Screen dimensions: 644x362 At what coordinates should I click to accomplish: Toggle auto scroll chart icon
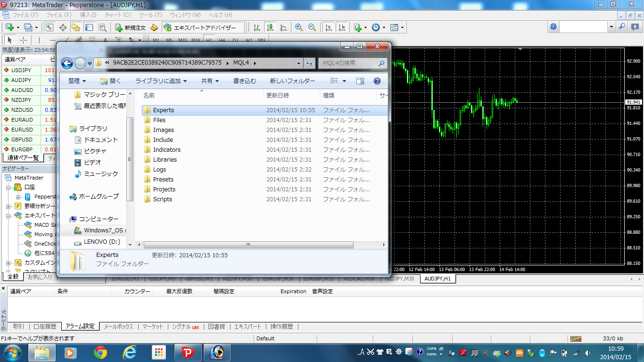(328, 27)
